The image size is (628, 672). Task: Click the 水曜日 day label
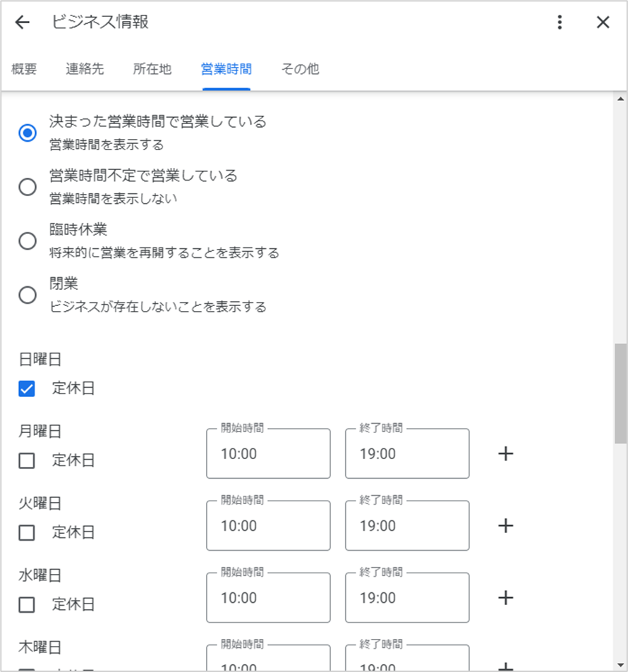pos(40,575)
